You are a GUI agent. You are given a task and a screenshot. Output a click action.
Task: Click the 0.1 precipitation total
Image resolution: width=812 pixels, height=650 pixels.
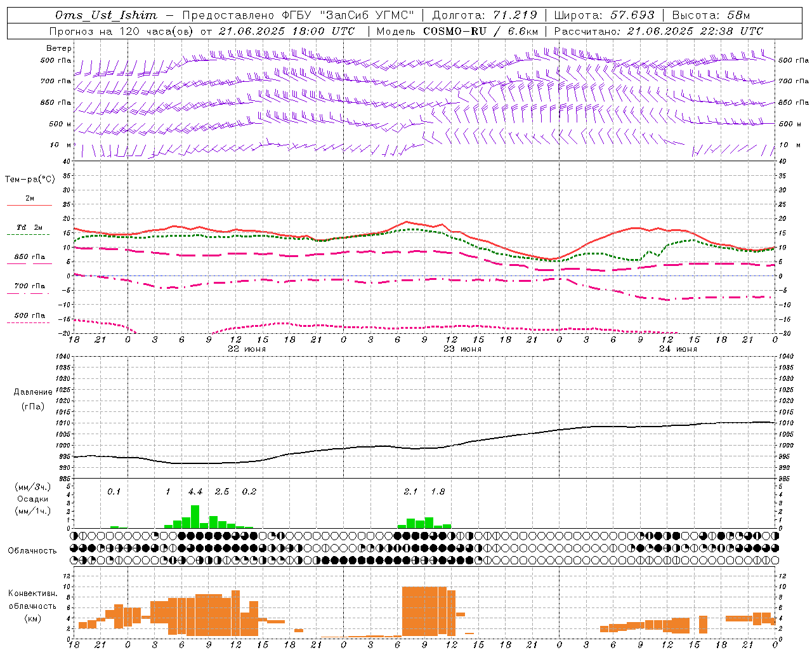114,491
